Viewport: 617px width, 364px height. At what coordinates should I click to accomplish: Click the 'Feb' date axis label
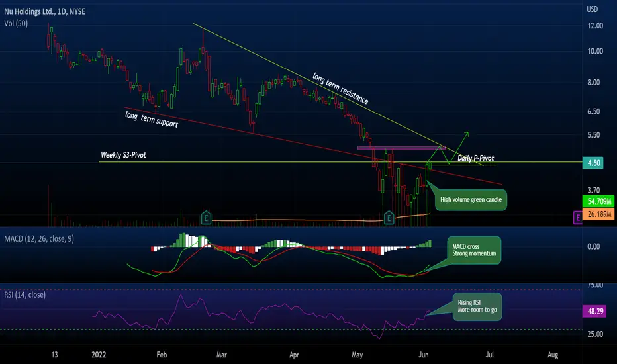(x=162, y=355)
